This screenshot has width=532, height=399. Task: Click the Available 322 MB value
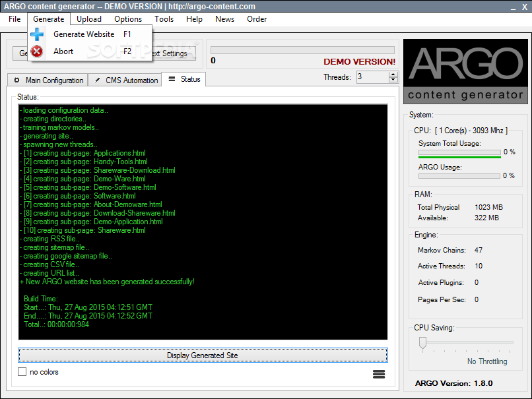click(486, 218)
